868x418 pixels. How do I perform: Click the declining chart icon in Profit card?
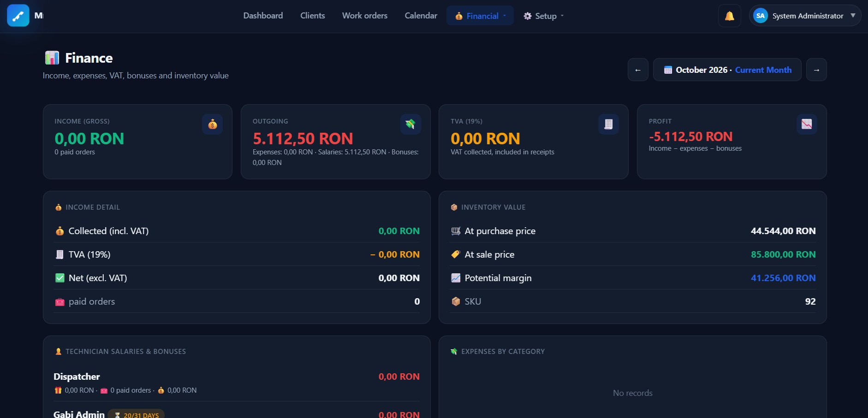[807, 124]
